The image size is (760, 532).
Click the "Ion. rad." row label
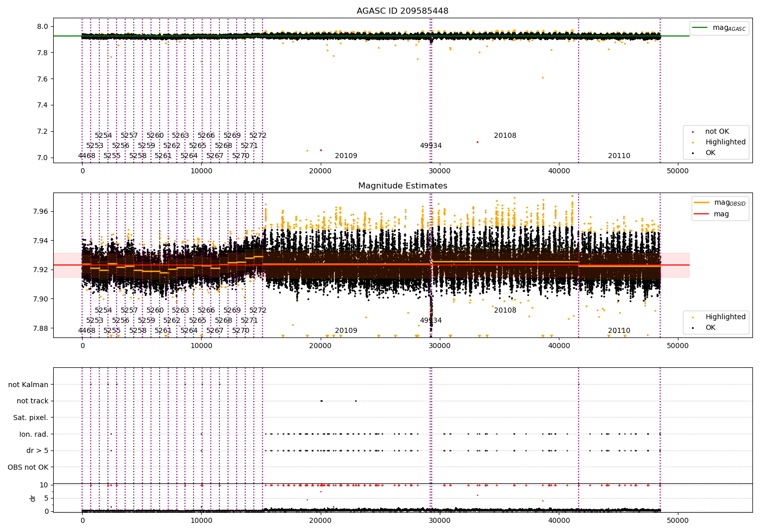(34, 434)
